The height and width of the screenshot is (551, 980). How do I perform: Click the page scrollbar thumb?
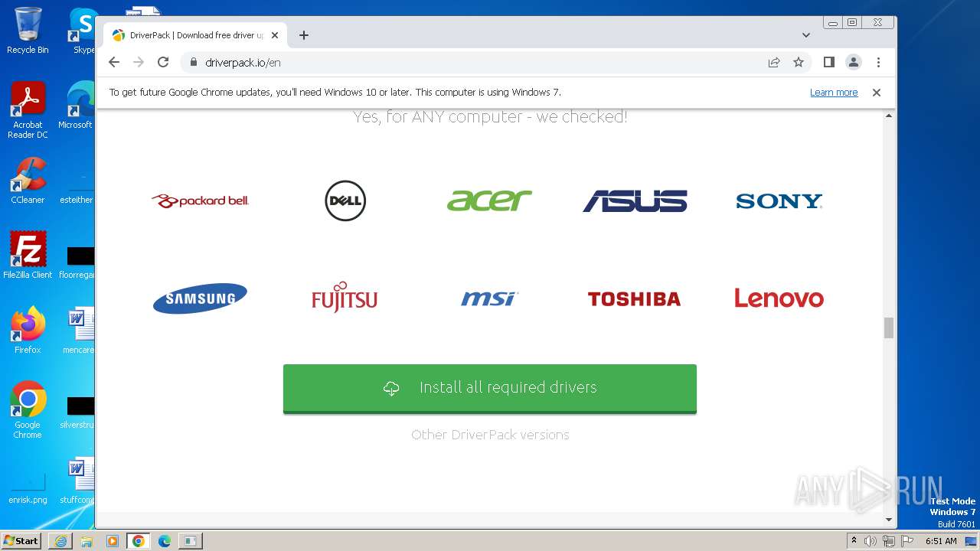pyautogui.click(x=889, y=328)
